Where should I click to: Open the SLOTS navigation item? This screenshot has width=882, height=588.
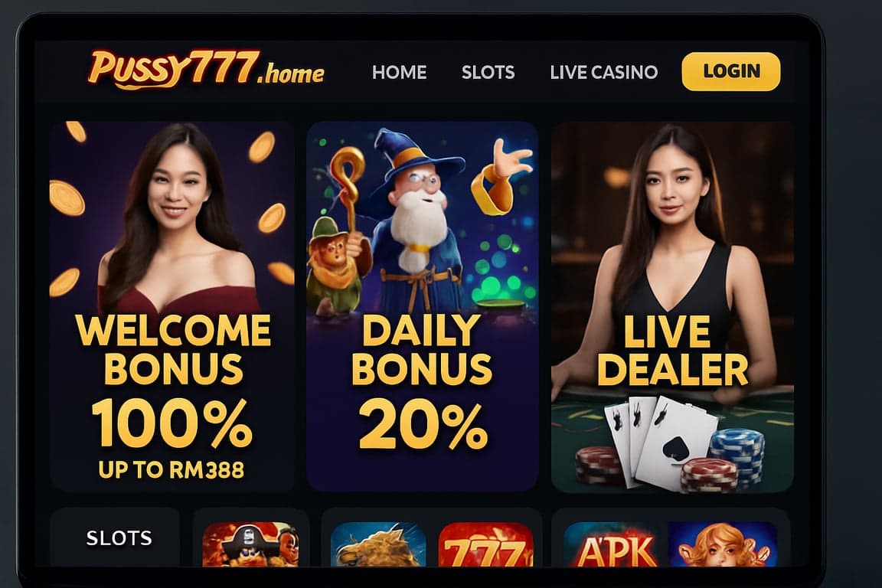488,72
